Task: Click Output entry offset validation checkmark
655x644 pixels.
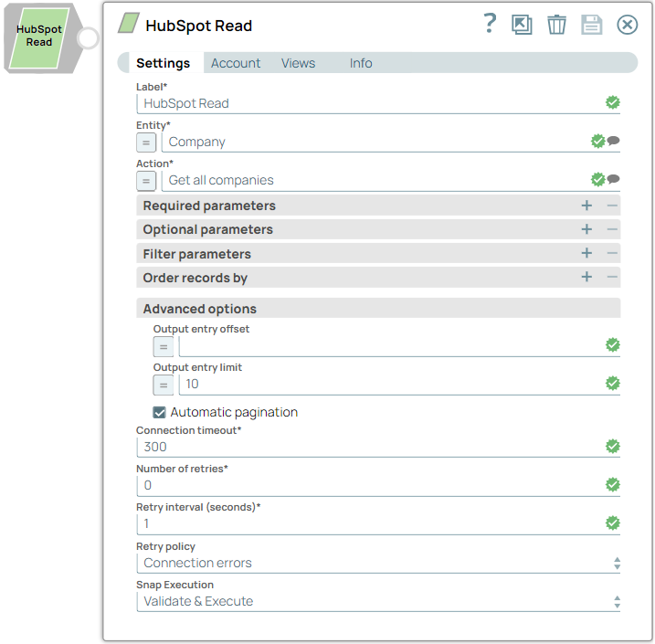Action: [613, 344]
